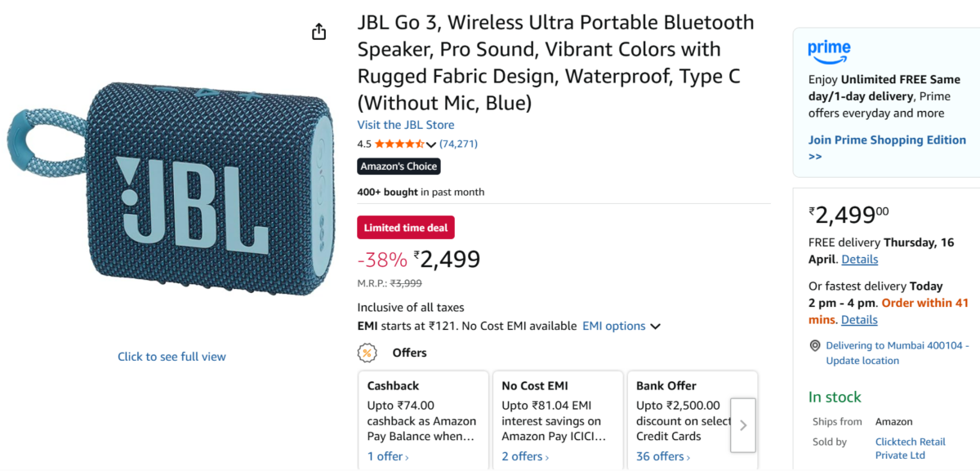Open the 74,271 ratings link
The width and height of the screenshot is (980, 471).
pos(458,144)
